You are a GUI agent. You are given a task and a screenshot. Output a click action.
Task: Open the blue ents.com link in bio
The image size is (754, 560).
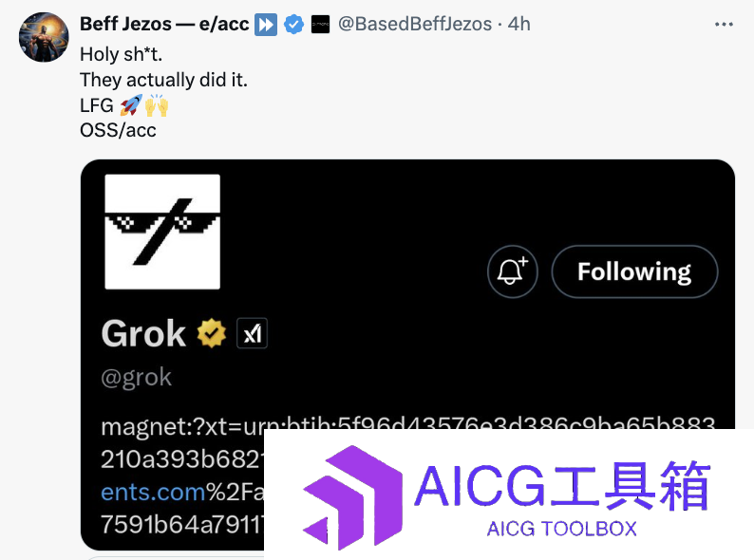(153, 492)
